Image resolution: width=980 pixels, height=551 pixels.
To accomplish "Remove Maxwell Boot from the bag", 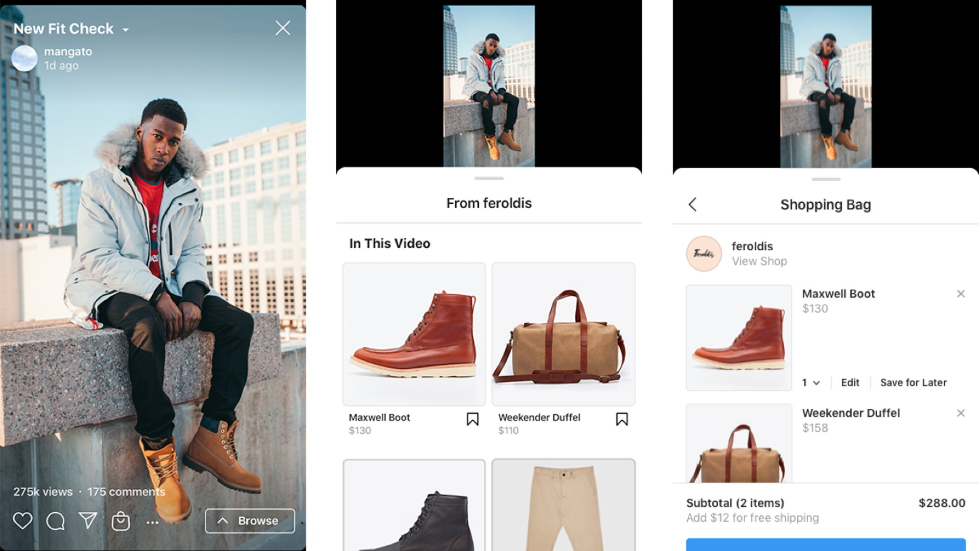I will (961, 294).
